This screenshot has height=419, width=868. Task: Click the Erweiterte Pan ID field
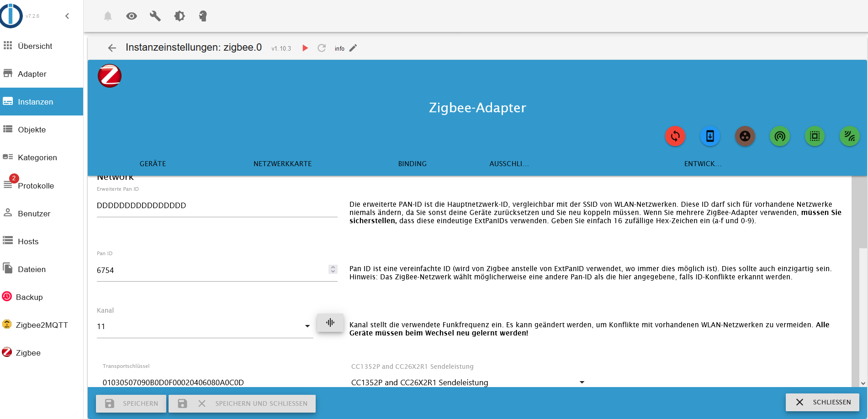pos(217,205)
